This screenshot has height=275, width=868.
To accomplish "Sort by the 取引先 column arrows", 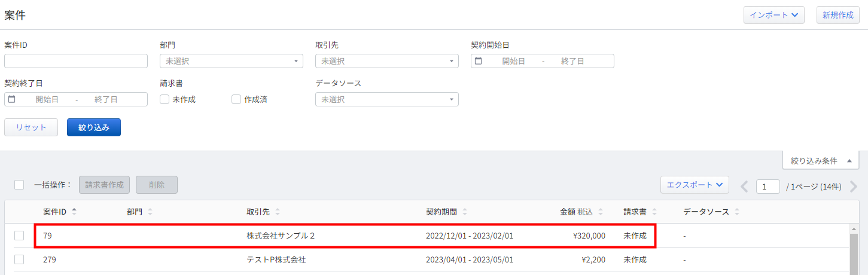I will (x=278, y=212).
